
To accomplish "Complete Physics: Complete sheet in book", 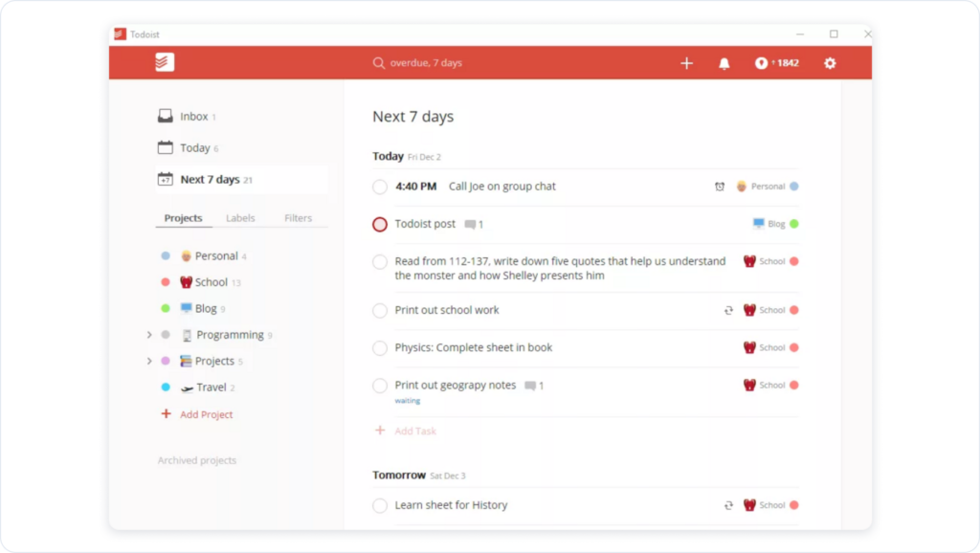I will tap(380, 348).
